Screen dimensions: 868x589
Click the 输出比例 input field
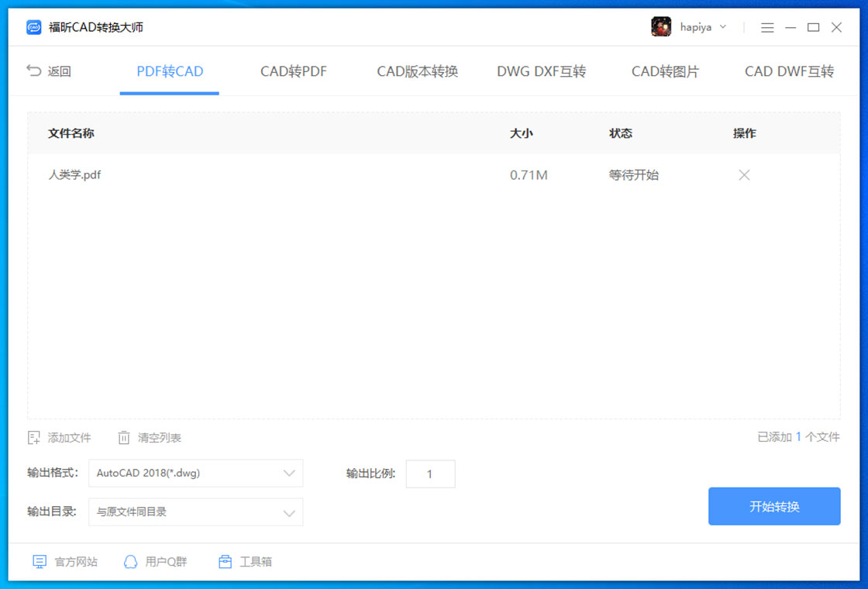(x=431, y=474)
